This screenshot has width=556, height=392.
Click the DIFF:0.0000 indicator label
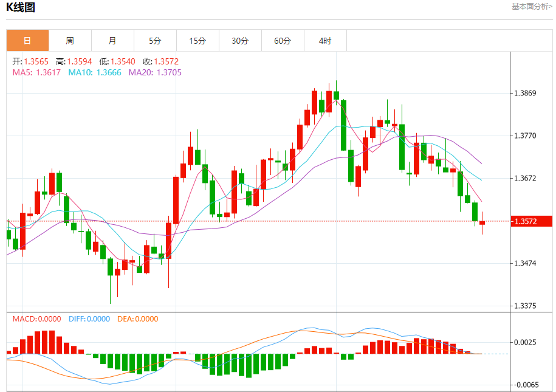89,318
